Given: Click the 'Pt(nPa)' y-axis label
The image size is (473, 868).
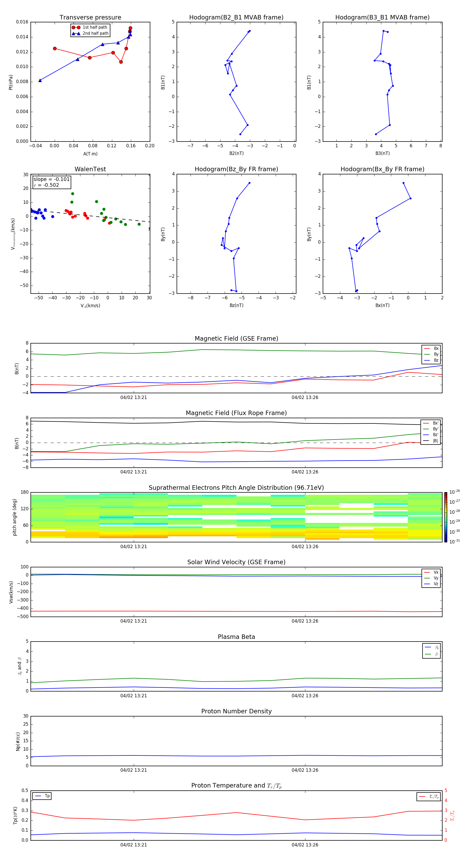Looking at the screenshot, I should (x=11, y=82).
